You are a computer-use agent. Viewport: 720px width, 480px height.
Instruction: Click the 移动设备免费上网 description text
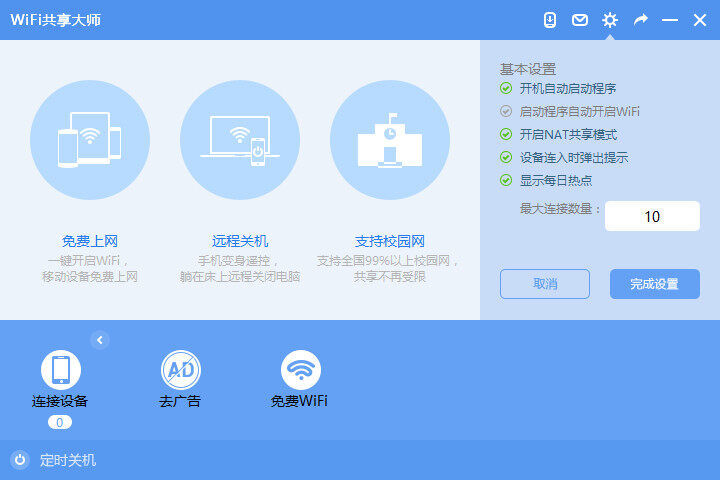(90, 277)
